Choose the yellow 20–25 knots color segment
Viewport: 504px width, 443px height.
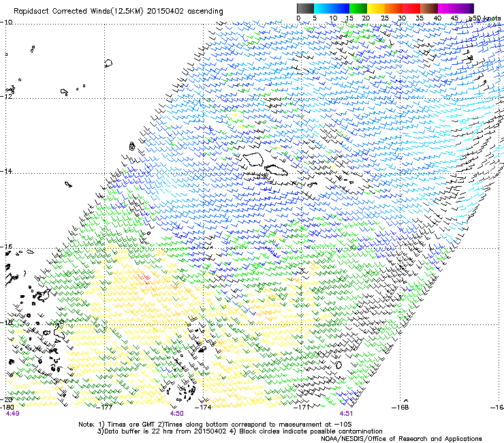coord(376,8)
